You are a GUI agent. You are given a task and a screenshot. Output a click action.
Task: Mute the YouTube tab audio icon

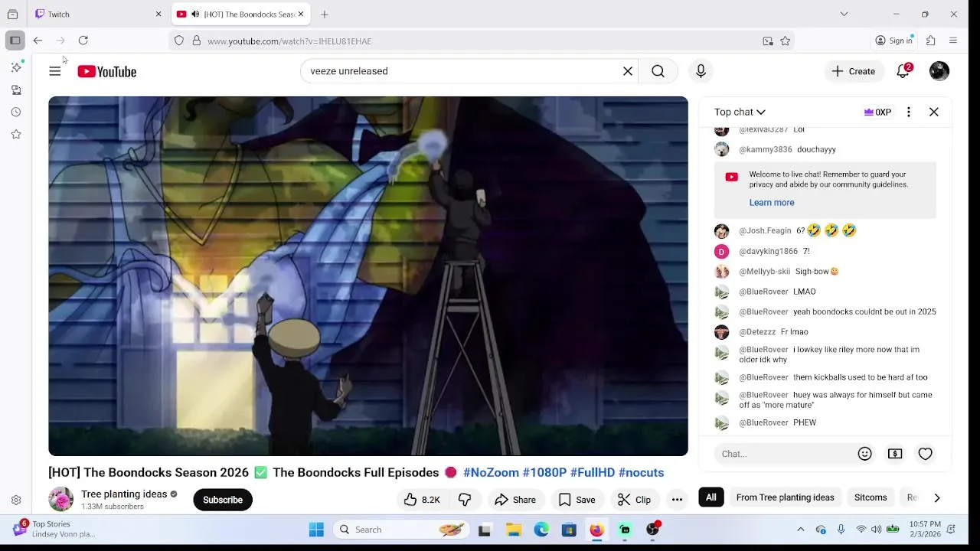point(195,14)
